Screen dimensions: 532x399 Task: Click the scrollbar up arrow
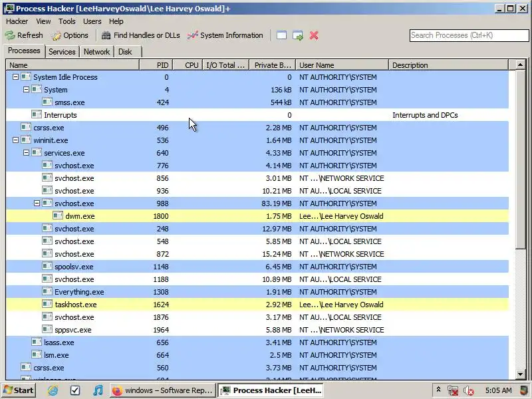pyautogui.click(x=521, y=65)
